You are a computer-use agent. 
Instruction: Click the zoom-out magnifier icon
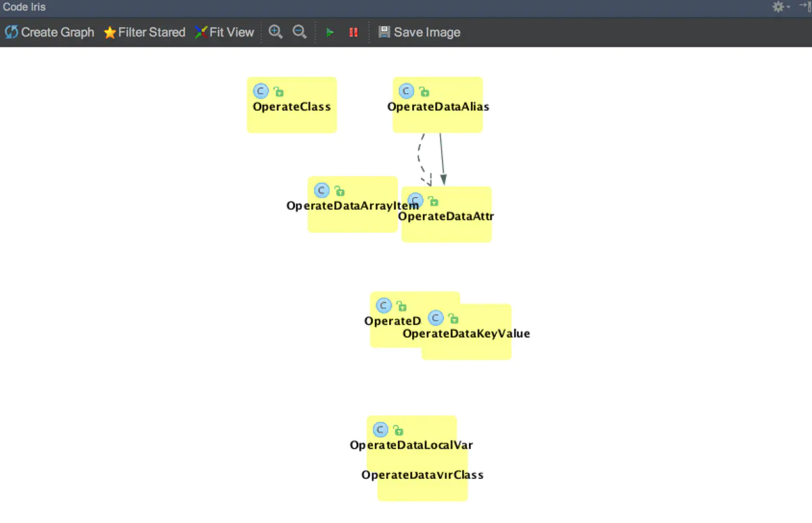(x=299, y=32)
